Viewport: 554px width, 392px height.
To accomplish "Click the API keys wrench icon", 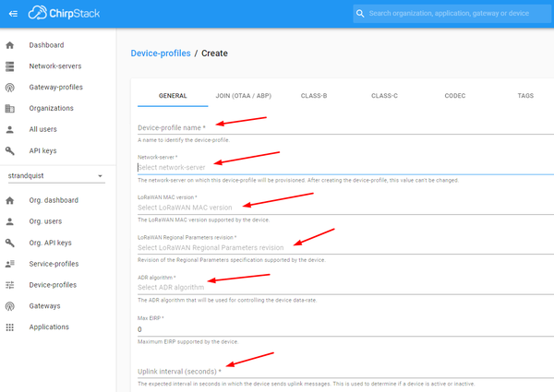I will [10, 150].
